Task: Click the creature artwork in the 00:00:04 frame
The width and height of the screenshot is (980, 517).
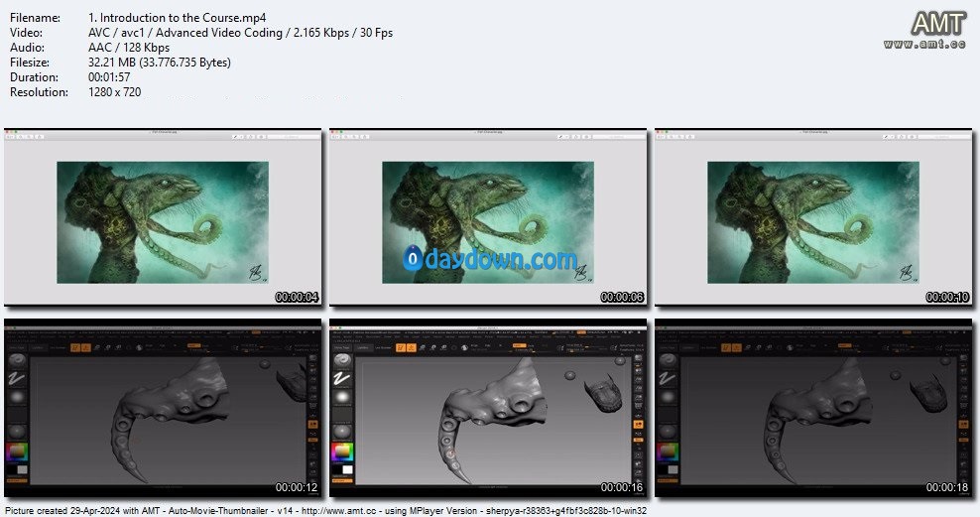Action: tap(163, 222)
